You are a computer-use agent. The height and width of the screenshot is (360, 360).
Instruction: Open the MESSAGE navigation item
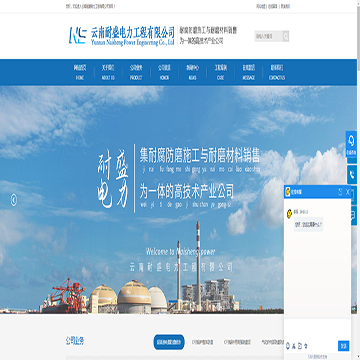(249, 72)
